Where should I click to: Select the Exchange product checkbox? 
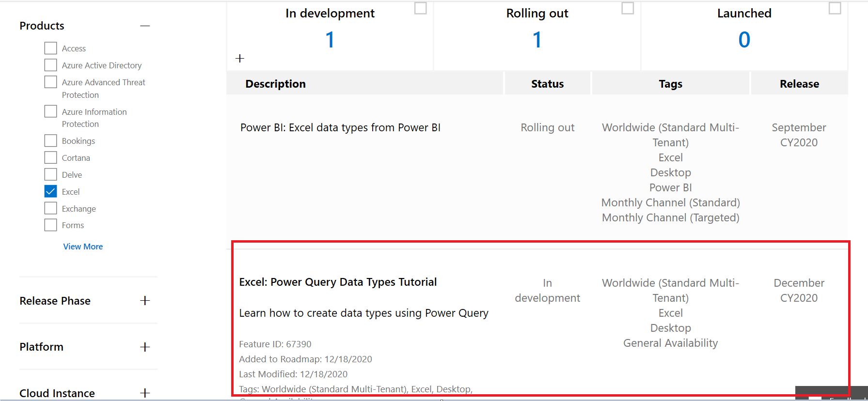[x=51, y=208]
